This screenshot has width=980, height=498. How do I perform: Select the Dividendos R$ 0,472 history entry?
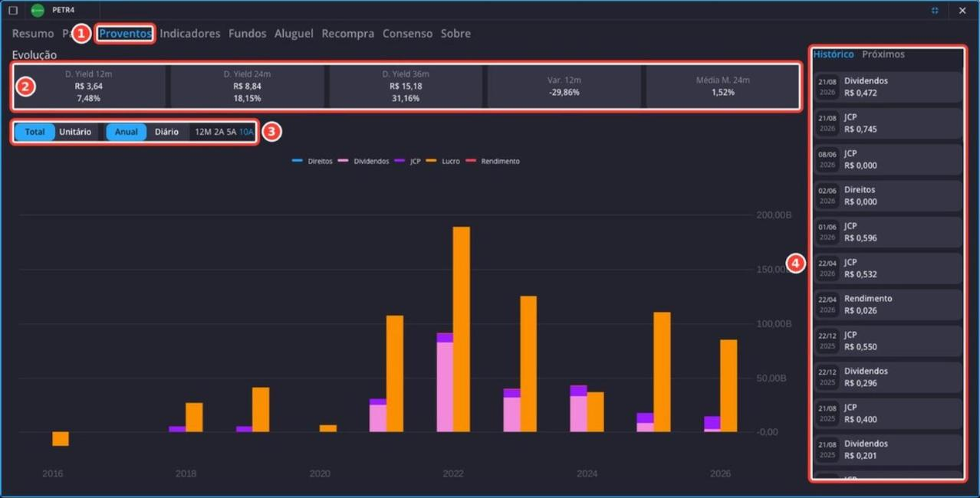888,87
